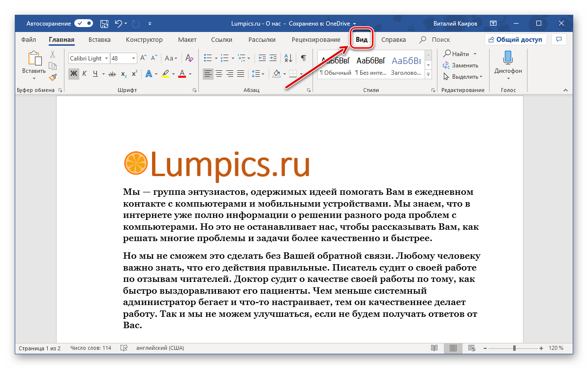Decrease font size with the smaller A
Image resolution: width=588 pixels, height=369 pixels.
pyautogui.click(x=154, y=58)
